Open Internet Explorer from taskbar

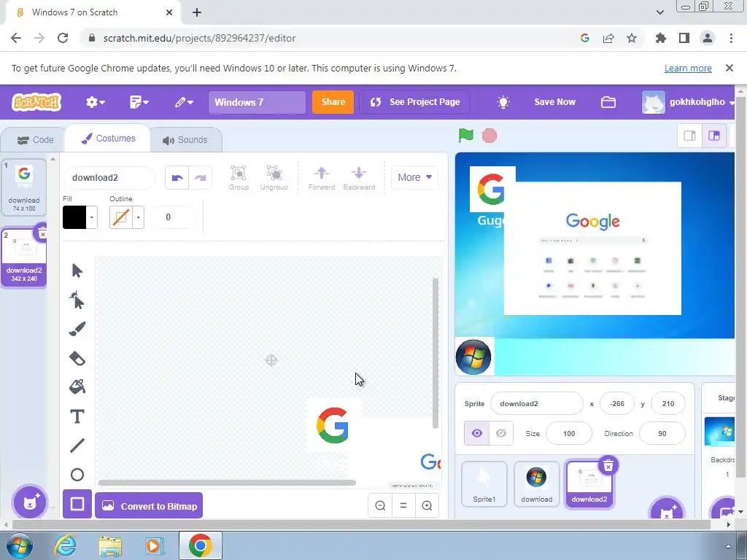(65, 545)
